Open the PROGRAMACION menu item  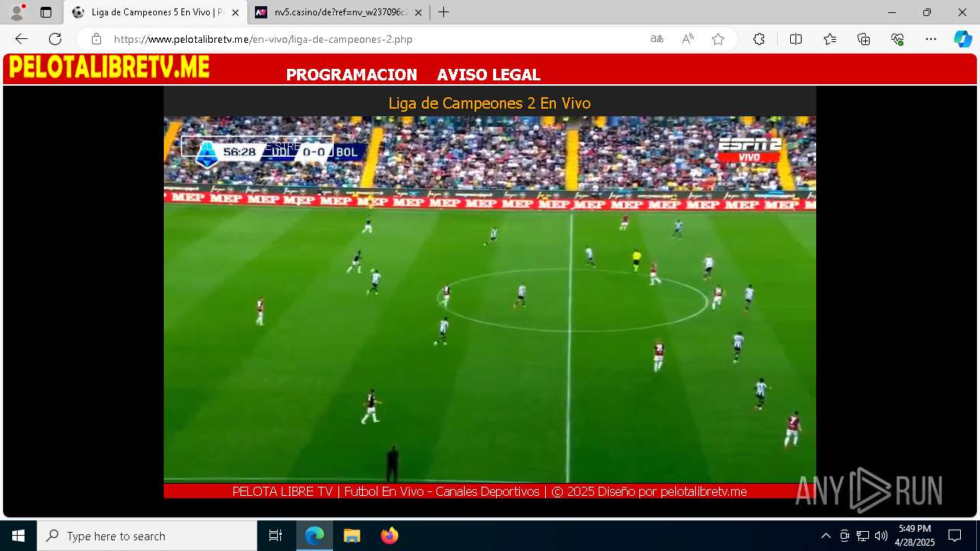(351, 75)
